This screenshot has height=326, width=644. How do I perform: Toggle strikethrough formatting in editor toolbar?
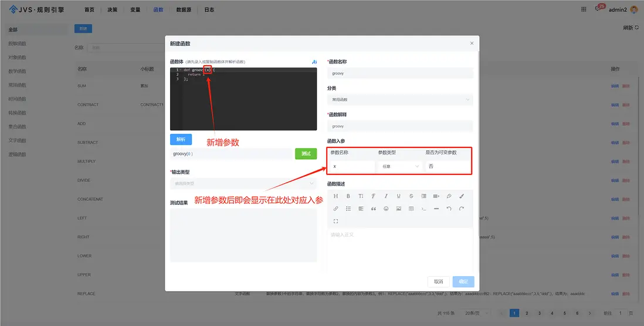(x=411, y=196)
